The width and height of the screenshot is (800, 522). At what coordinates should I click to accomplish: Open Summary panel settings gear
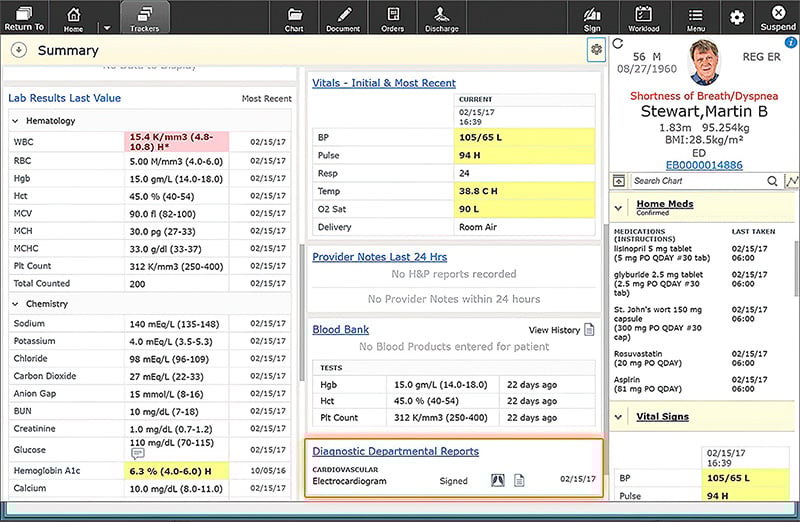click(x=596, y=49)
